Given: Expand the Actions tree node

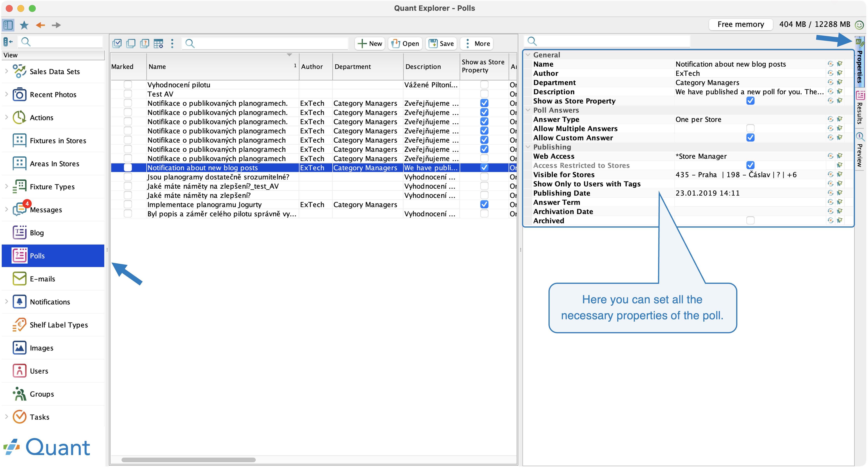Looking at the screenshot, I should (6, 117).
